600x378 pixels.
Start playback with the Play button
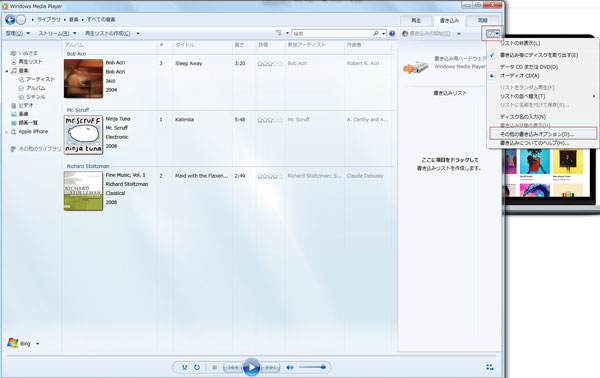click(x=251, y=367)
